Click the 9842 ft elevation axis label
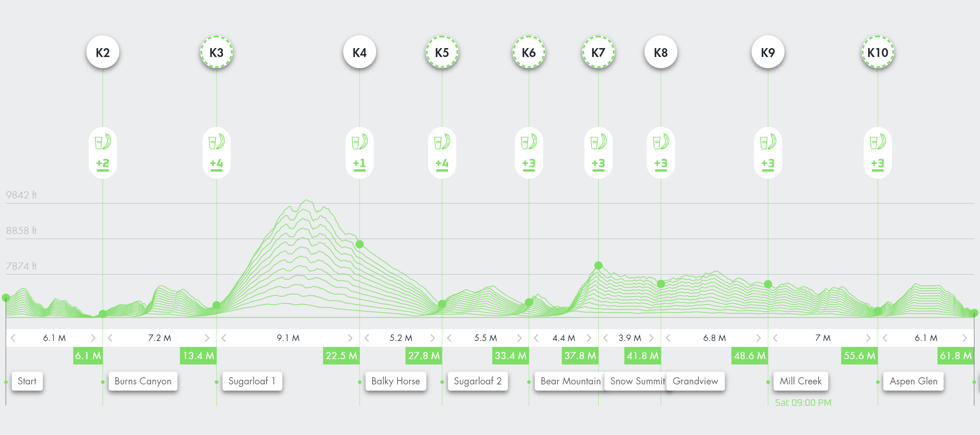Screen dimensions: 980x435 tap(21, 195)
